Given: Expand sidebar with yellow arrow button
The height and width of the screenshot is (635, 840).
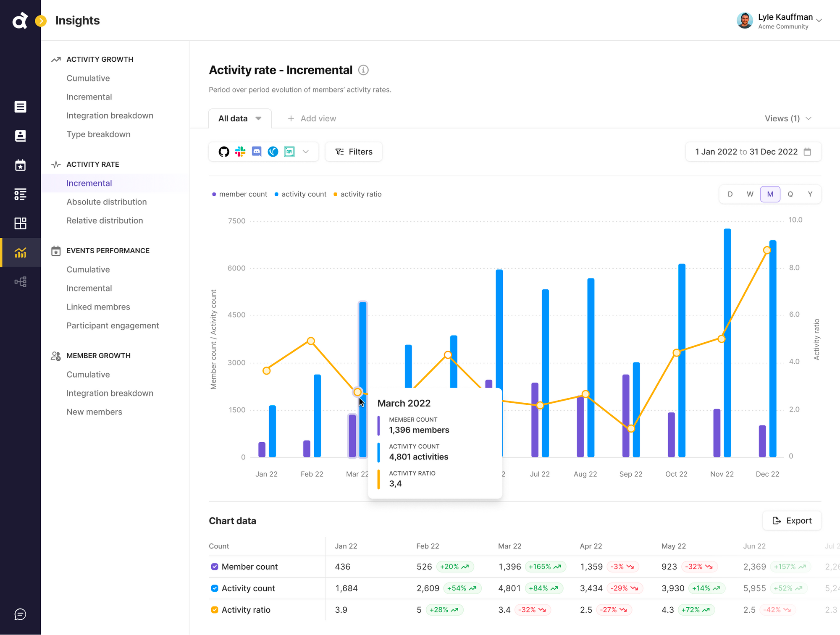Looking at the screenshot, I should (41, 21).
